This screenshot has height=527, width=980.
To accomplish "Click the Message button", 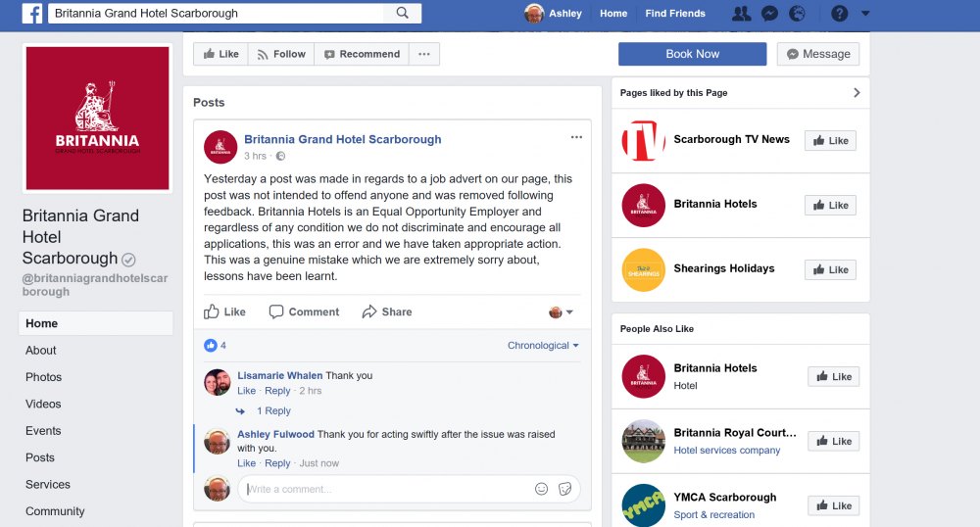I will click(818, 54).
